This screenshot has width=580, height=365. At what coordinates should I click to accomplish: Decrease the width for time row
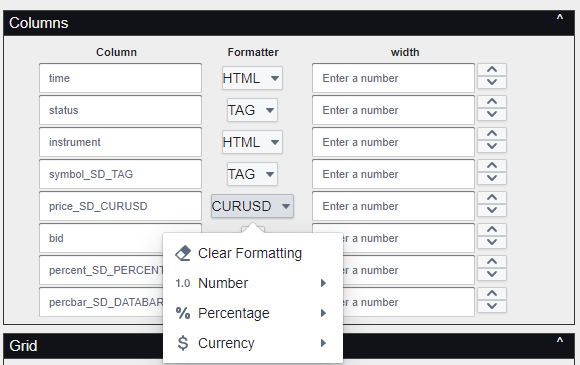[x=492, y=82]
